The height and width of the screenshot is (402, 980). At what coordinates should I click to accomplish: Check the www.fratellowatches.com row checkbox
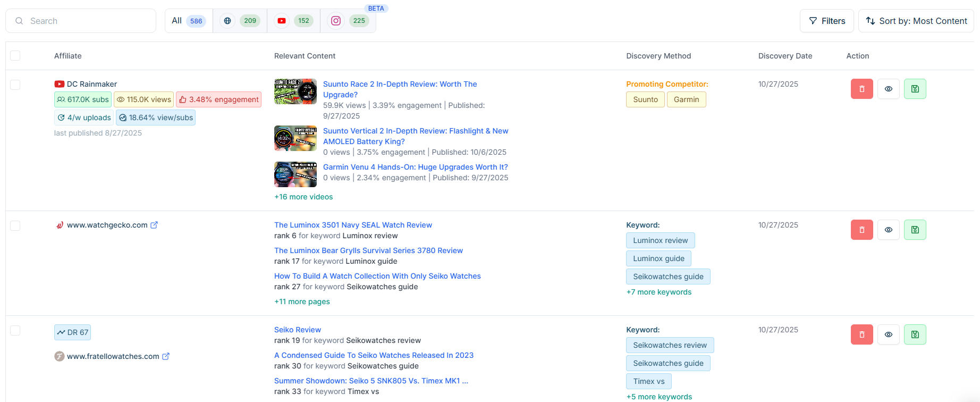(x=15, y=330)
